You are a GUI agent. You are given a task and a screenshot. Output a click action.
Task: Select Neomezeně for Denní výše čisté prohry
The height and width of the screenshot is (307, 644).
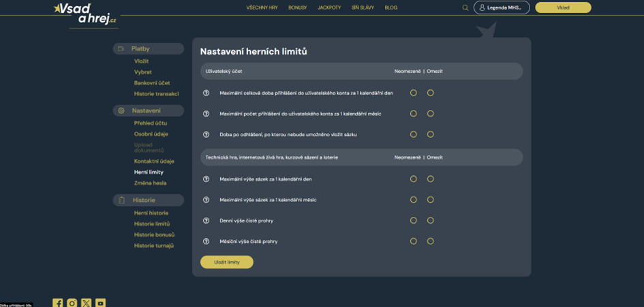click(x=414, y=220)
